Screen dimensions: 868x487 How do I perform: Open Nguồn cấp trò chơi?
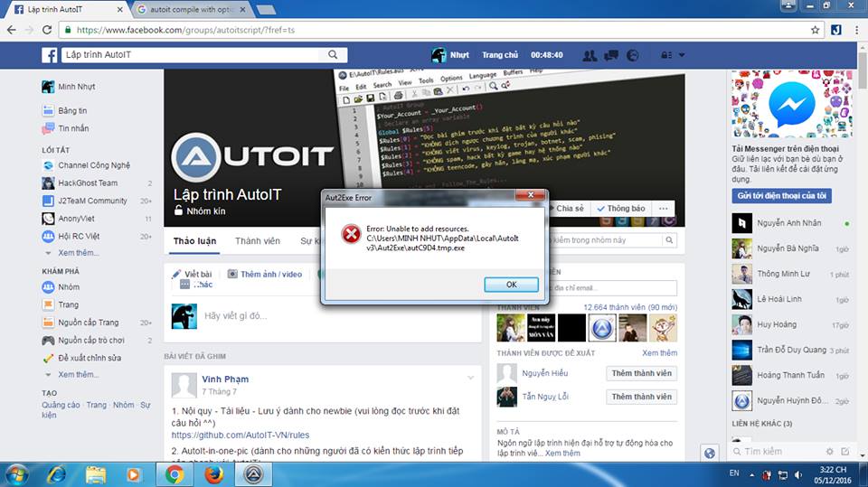pyautogui.click(x=90, y=341)
